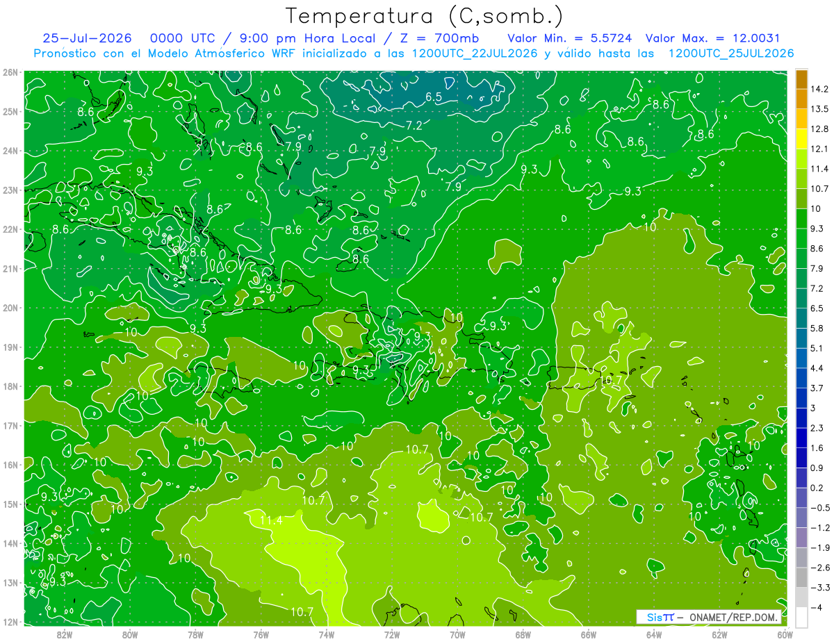The width and height of the screenshot is (834, 644).
Task: Click the 64W longitude axis label
Action: (x=653, y=634)
